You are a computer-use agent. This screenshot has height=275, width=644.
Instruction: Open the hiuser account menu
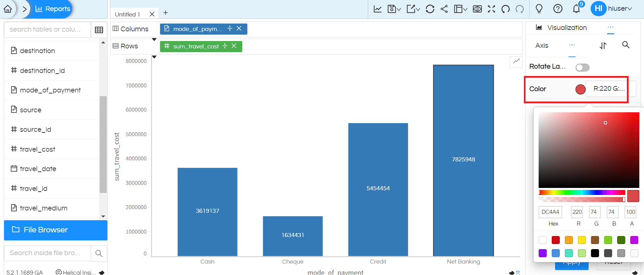pyautogui.click(x=611, y=8)
